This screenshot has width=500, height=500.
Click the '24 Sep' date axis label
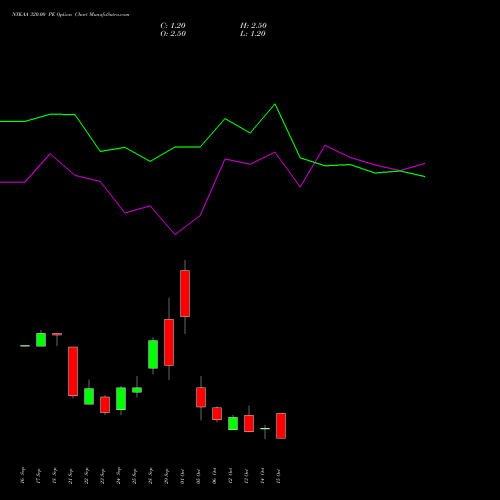pos(119,476)
